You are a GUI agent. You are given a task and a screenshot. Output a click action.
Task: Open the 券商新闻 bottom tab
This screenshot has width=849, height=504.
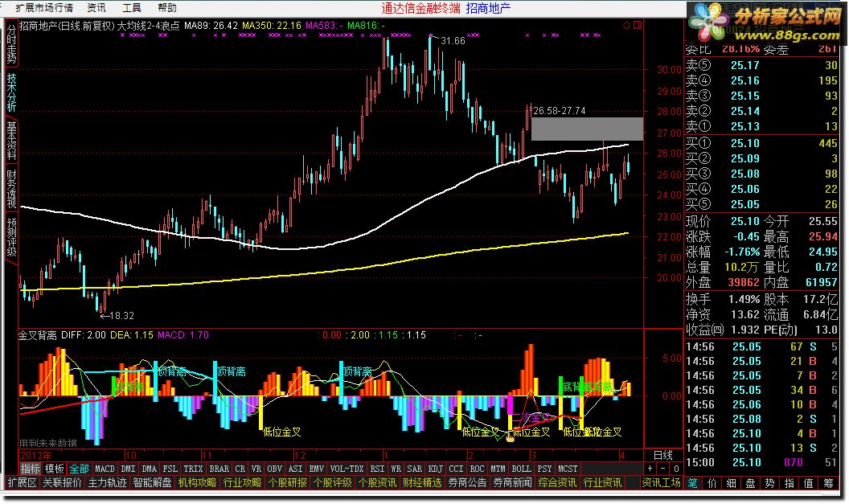(512, 482)
